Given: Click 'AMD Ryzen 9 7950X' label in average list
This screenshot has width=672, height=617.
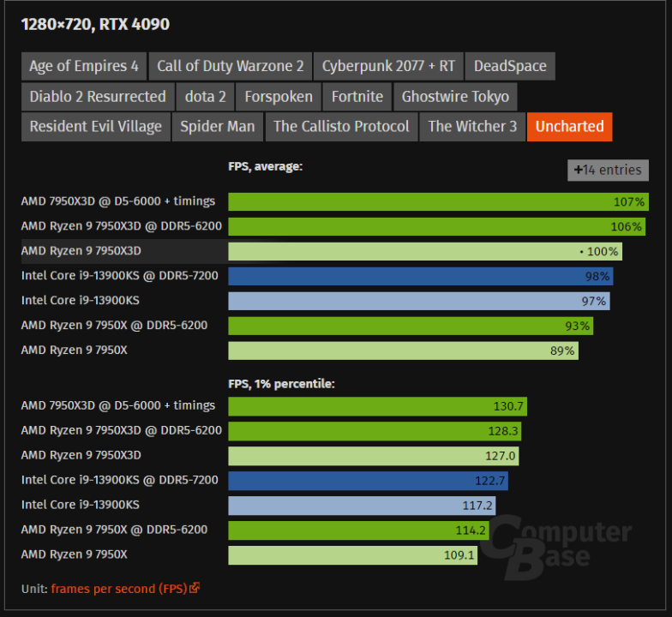Looking at the screenshot, I should point(74,350).
